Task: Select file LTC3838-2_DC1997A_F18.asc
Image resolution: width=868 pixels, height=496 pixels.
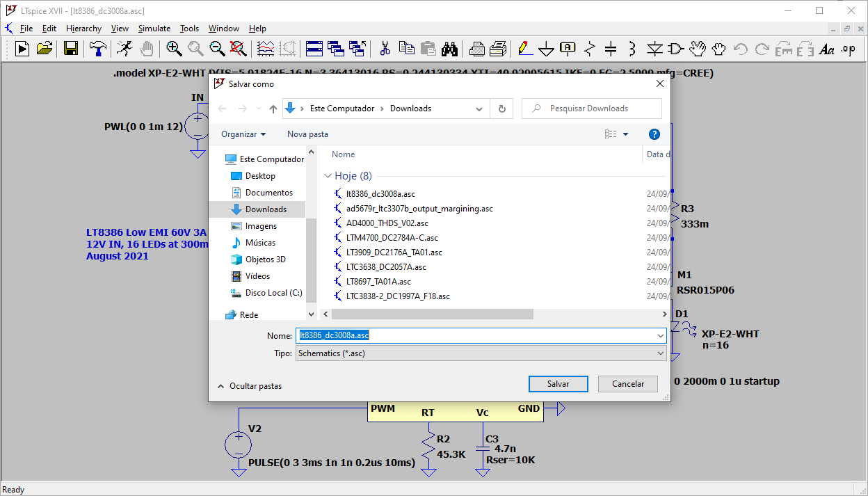Action: click(398, 296)
